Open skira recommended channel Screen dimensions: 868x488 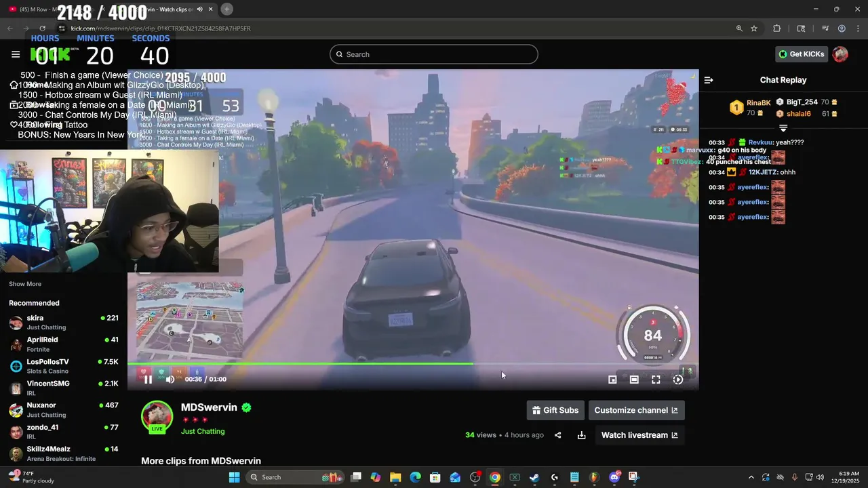click(64, 323)
